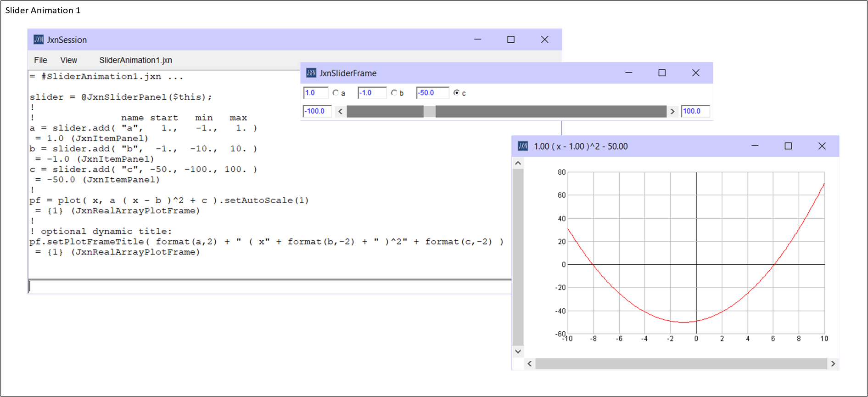Screen dimensions: 868x397
Task: Click the value field showing 1.0
Action: point(315,93)
